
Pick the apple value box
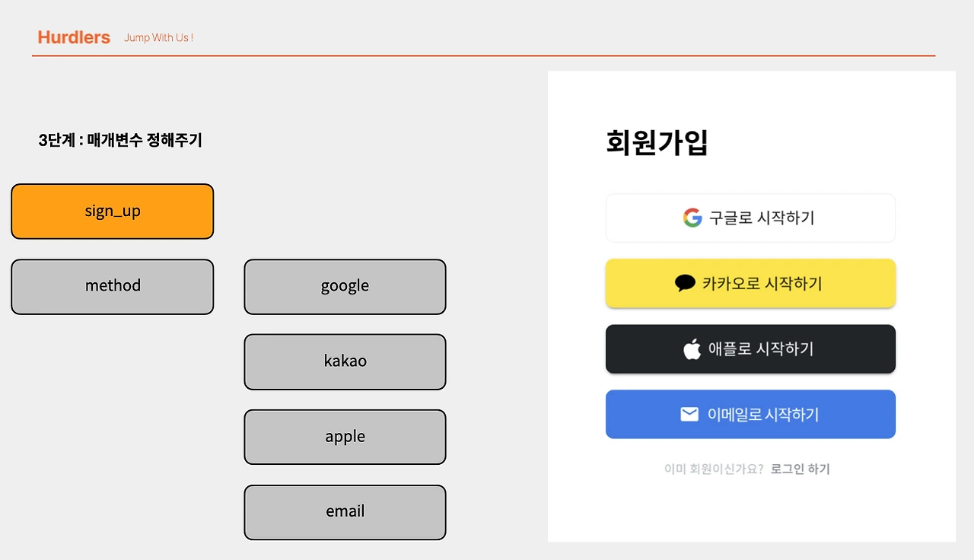click(x=345, y=437)
